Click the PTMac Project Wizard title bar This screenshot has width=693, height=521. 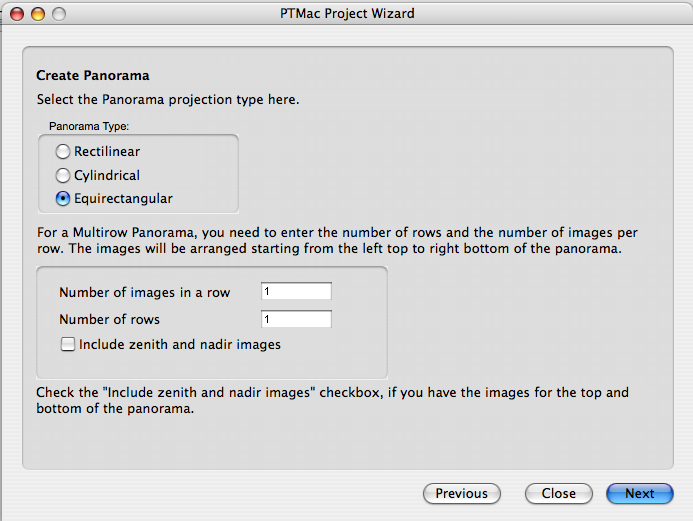(346, 14)
